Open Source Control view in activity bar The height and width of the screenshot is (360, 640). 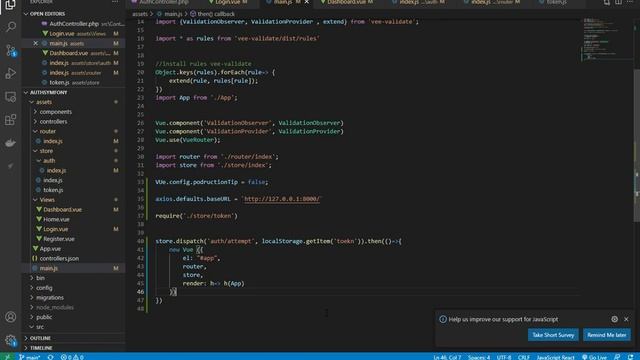point(11,51)
